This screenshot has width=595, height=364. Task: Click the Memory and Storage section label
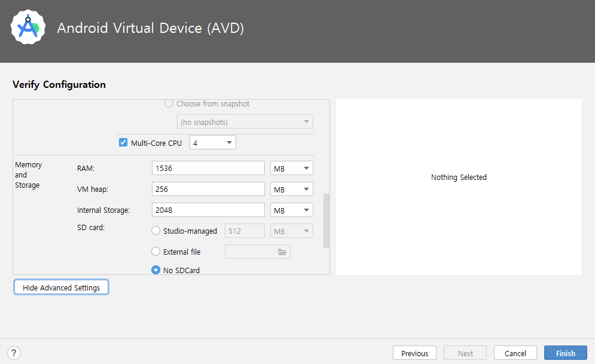[x=29, y=175]
